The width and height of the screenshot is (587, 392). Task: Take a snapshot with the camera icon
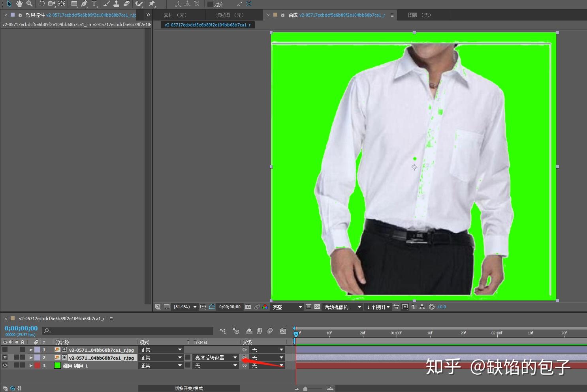[x=248, y=307]
